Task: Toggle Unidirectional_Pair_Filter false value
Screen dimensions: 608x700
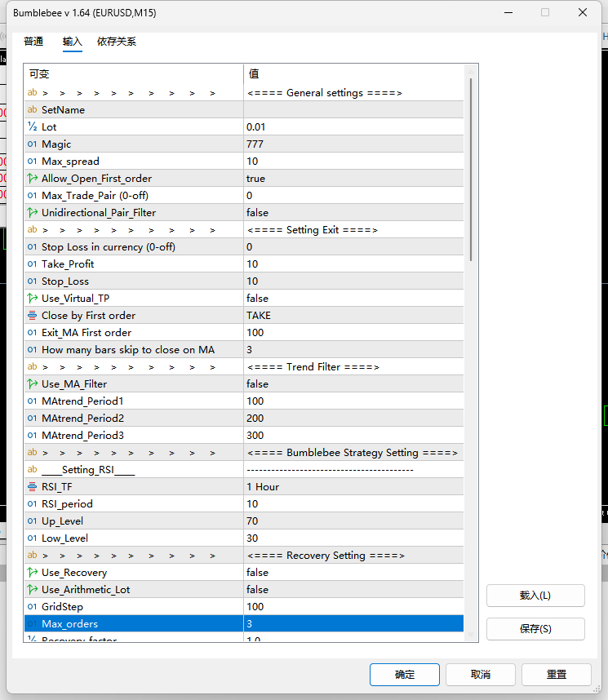Action: (x=354, y=212)
